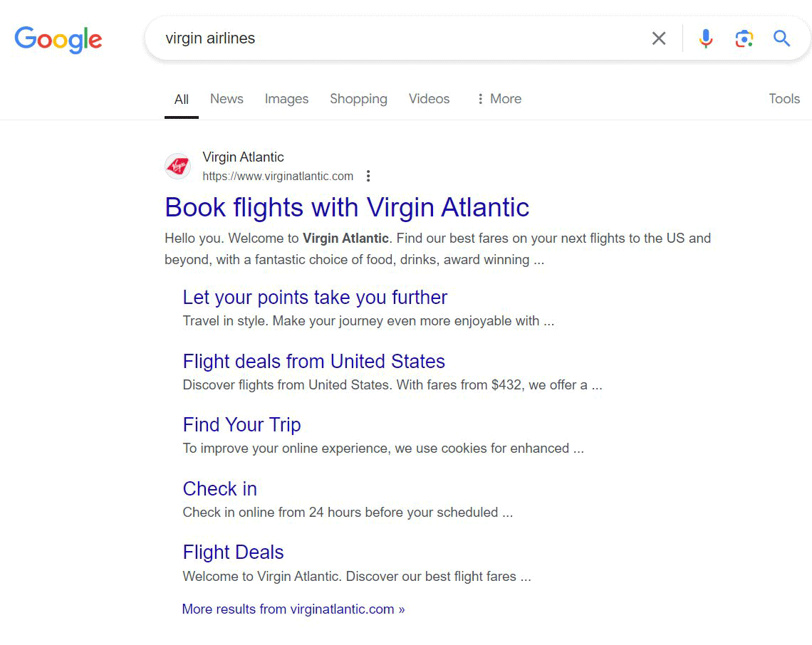Open the Shopping results tab
Viewport: 812px width, 645px height.
358,99
